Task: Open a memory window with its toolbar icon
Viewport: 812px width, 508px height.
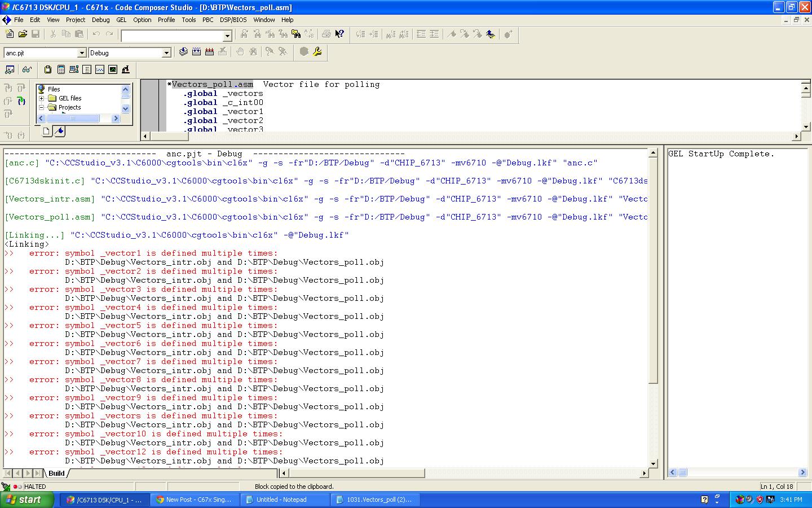Action: click(x=86, y=69)
